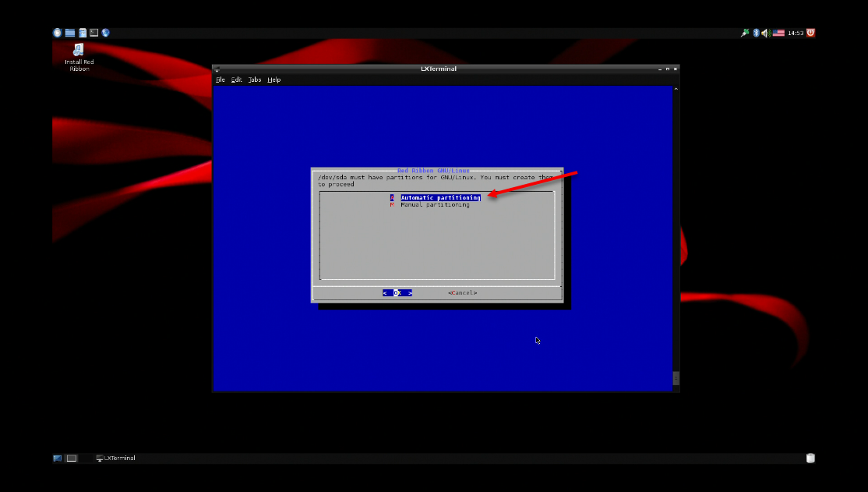868x492 pixels.
Task: Click the show desktop icon on bottom panel
Action: point(58,458)
